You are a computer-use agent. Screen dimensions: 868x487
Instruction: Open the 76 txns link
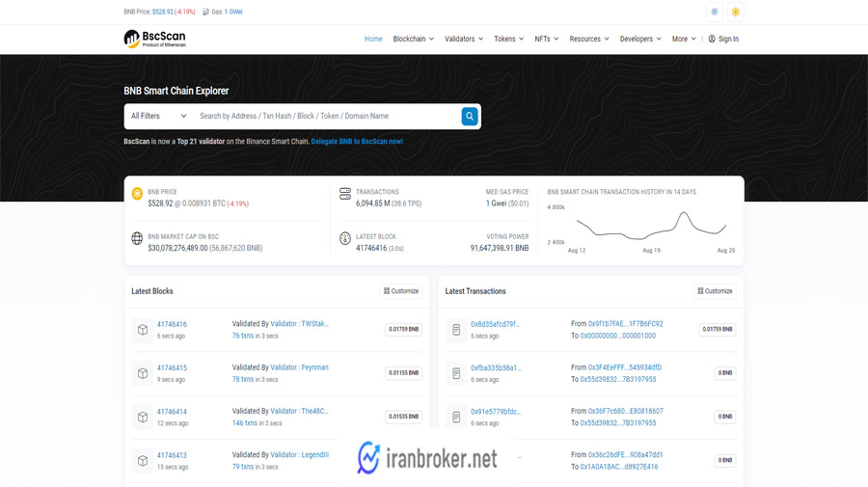tap(242, 336)
